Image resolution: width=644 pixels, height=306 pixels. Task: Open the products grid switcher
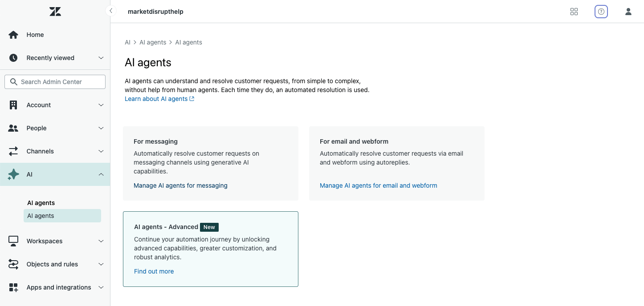(574, 11)
